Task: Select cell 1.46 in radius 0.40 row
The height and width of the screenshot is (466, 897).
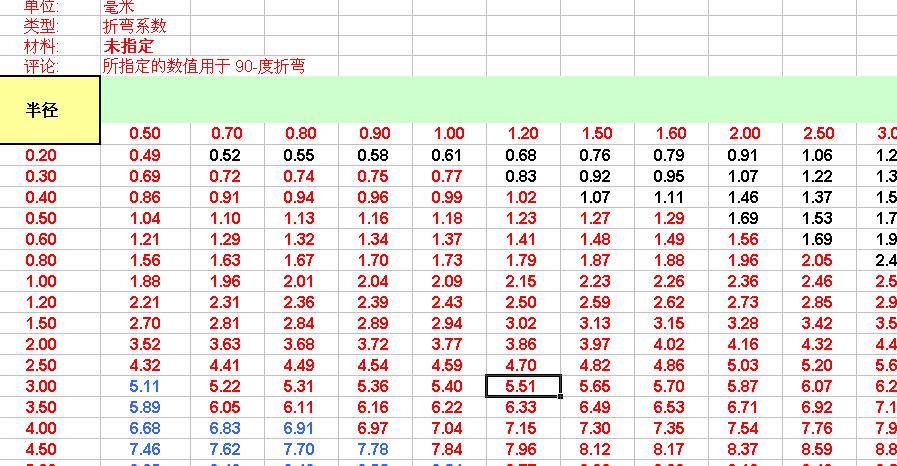Action: [x=743, y=197]
